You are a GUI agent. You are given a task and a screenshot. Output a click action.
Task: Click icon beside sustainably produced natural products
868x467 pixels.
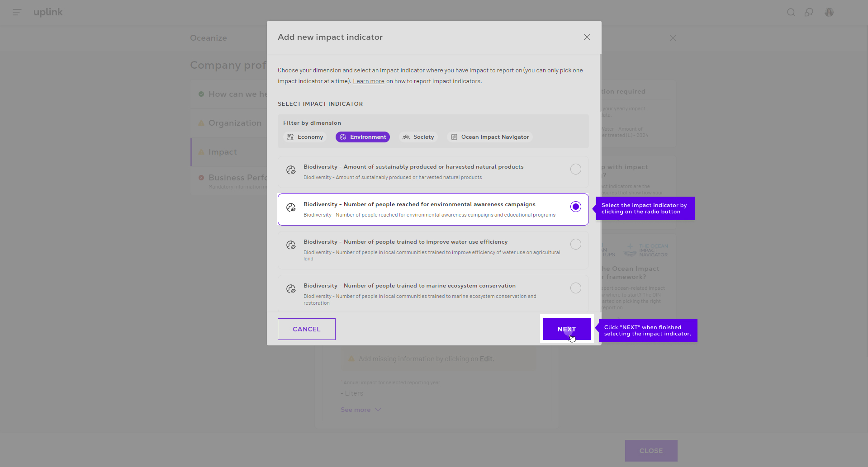coord(291,170)
